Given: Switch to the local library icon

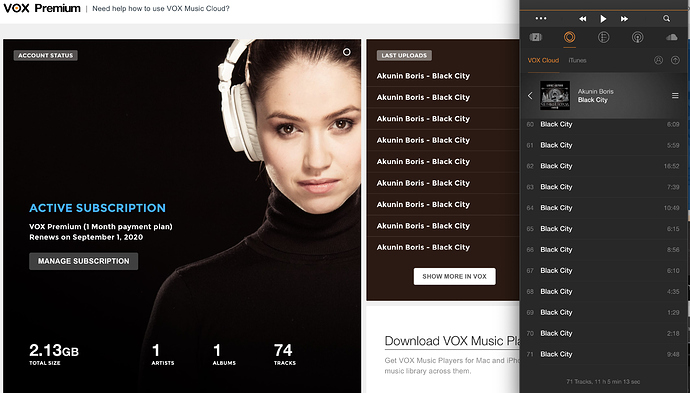Looking at the screenshot, I should (x=536, y=37).
